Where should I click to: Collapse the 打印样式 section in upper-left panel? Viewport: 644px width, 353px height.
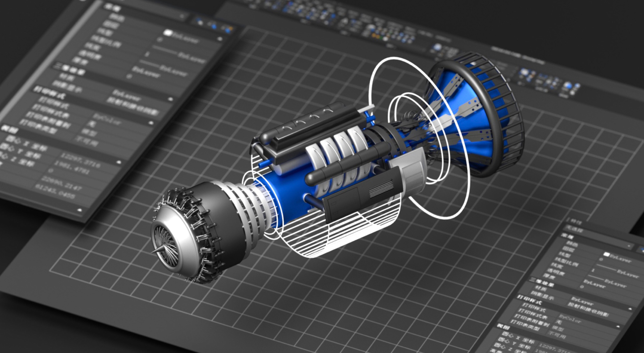[150, 122]
